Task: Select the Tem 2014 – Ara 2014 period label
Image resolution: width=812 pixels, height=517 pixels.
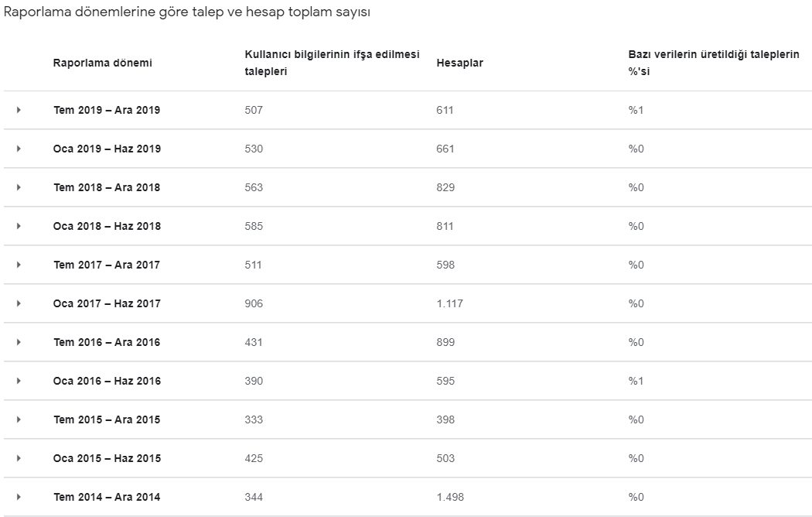Action: point(107,497)
